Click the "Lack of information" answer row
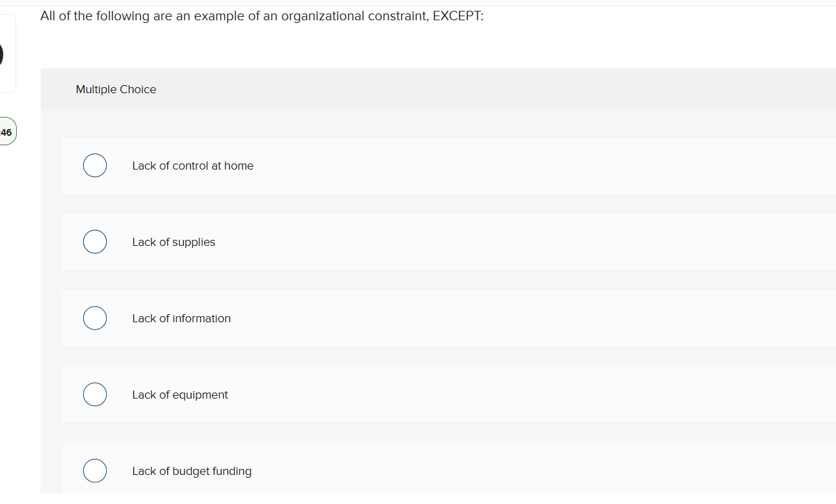836x504 pixels. coord(338,318)
